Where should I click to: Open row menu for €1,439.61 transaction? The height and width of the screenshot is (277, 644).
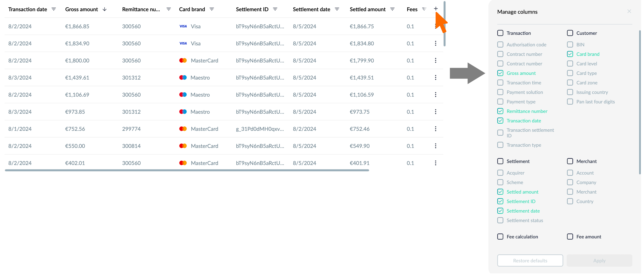pos(435,78)
